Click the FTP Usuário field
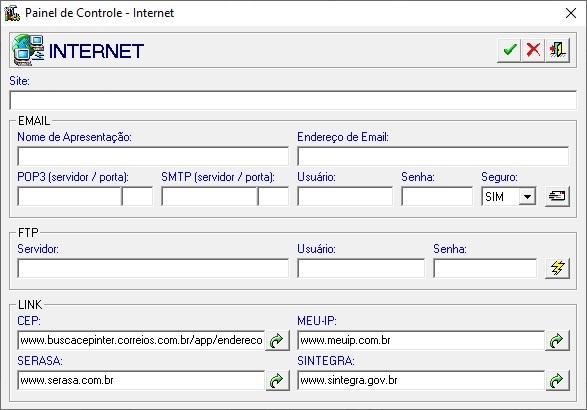Viewport: 587px width, 410px height. [361, 268]
